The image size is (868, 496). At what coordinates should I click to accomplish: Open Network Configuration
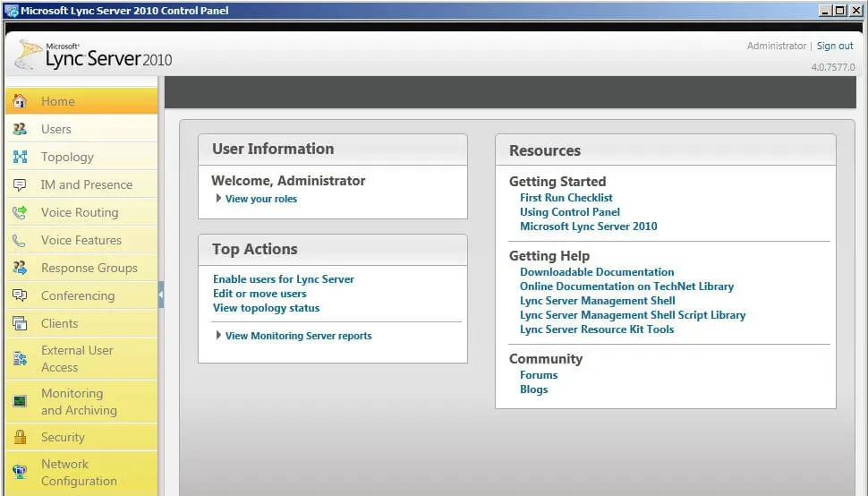coord(81,472)
